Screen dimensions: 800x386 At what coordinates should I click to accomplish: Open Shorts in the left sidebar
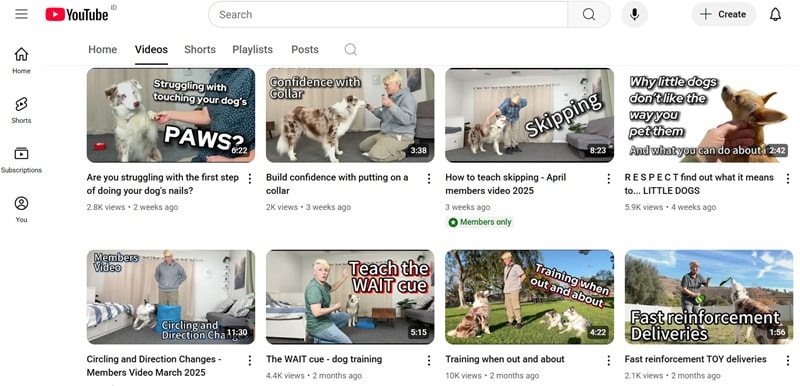21,110
